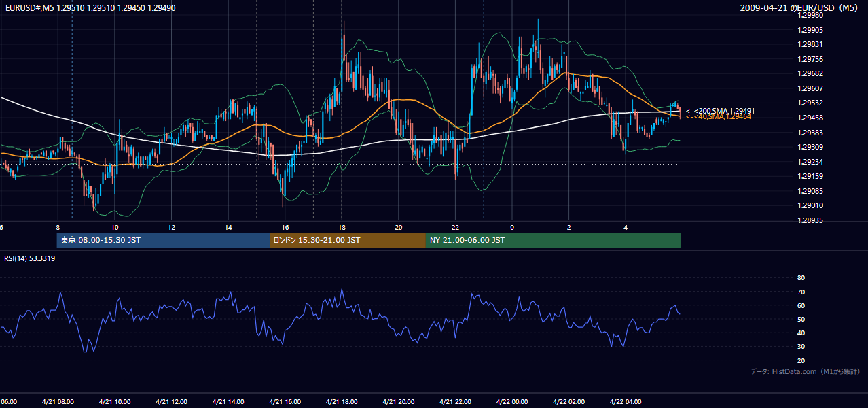This screenshot has height=408, width=868.
Task: Click price axis label 1.29458
Action: (810, 118)
